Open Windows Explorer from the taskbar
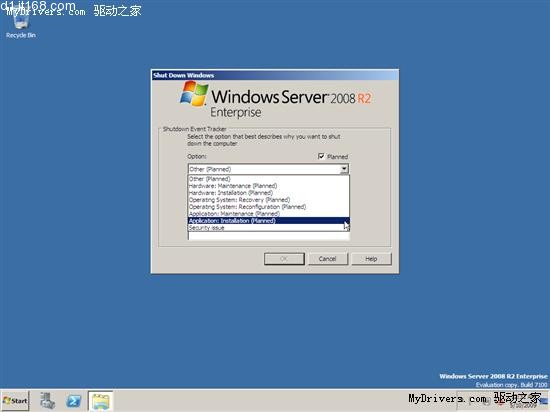 point(100,400)
